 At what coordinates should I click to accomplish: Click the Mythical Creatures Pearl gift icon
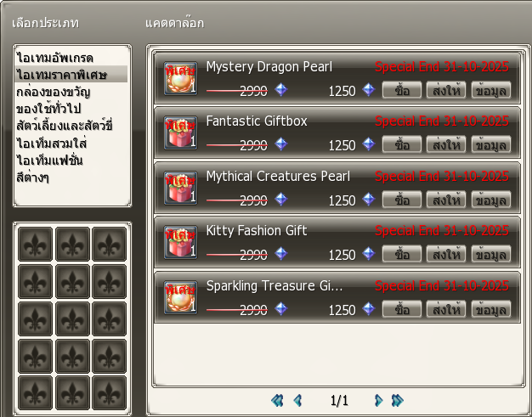click(180, 189)
